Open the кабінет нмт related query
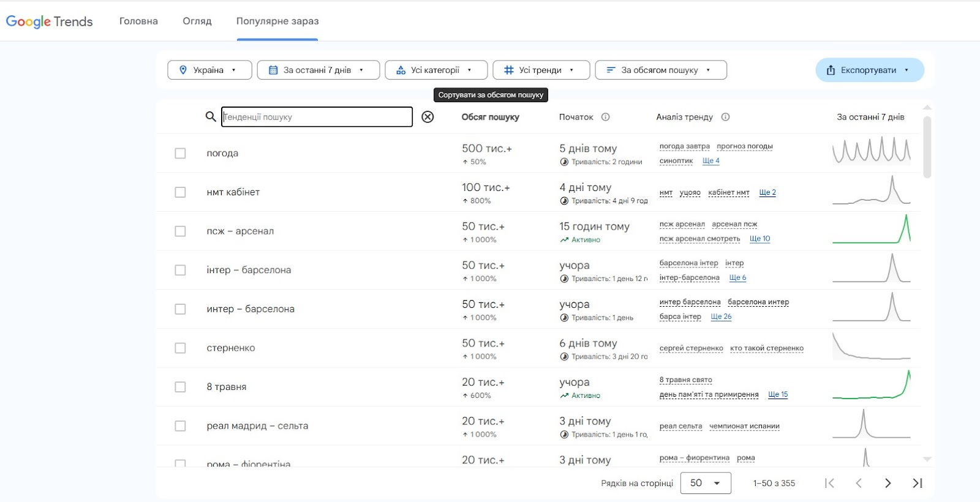The image size is (980, 502). point(729,192)
